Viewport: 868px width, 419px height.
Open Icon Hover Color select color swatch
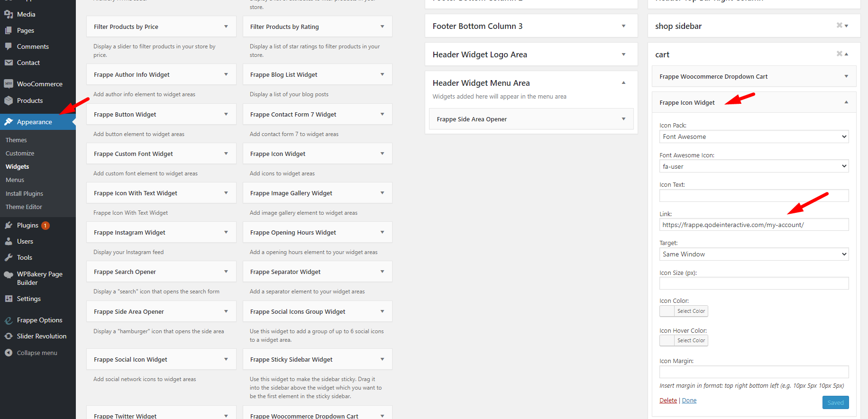point(684,340)
